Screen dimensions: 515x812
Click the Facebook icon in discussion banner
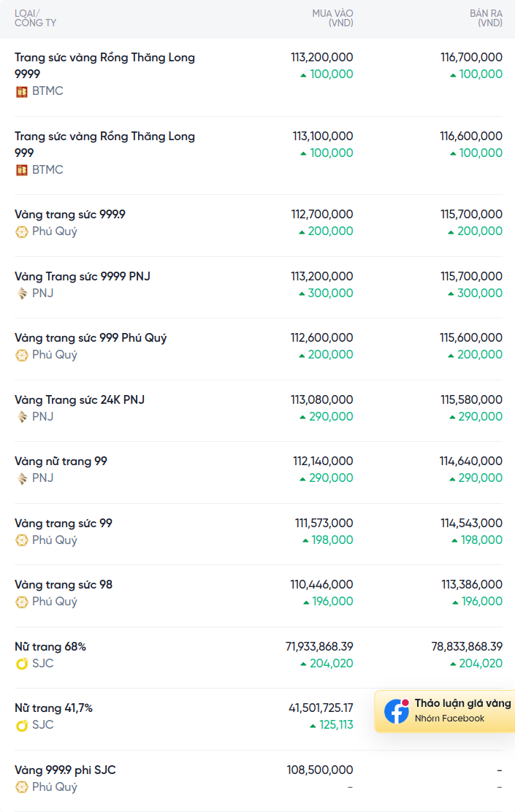(397, 711)
